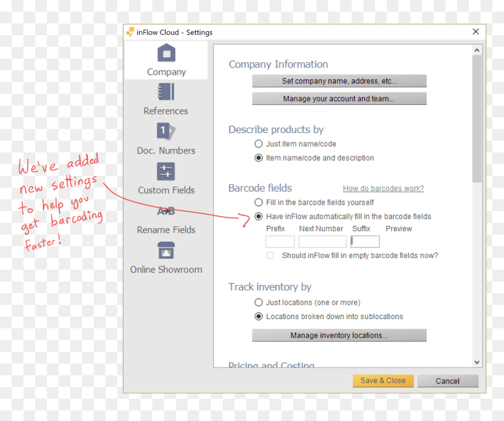
Task: Switch to the References tab label
Action: click(166, 111)
